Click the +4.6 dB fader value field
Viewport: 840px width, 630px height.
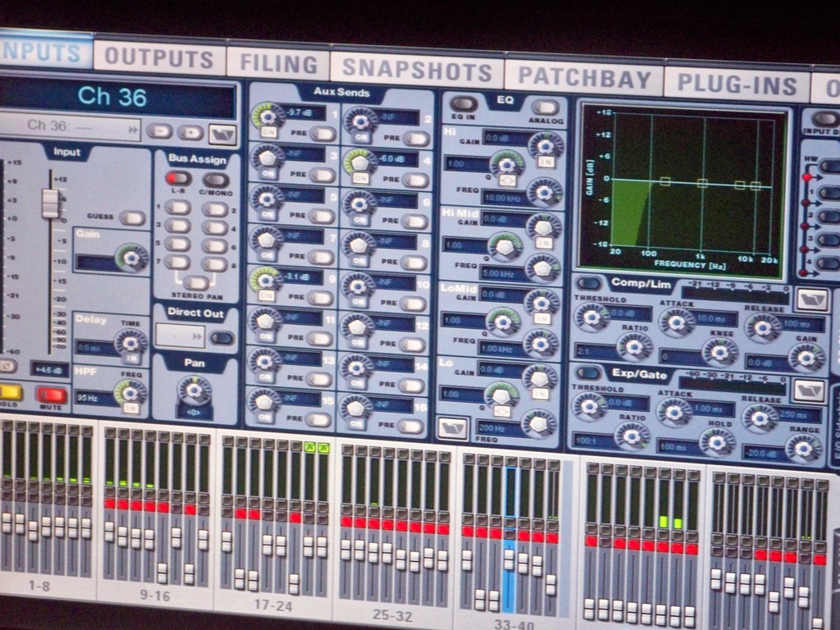[x=49, y=370]
